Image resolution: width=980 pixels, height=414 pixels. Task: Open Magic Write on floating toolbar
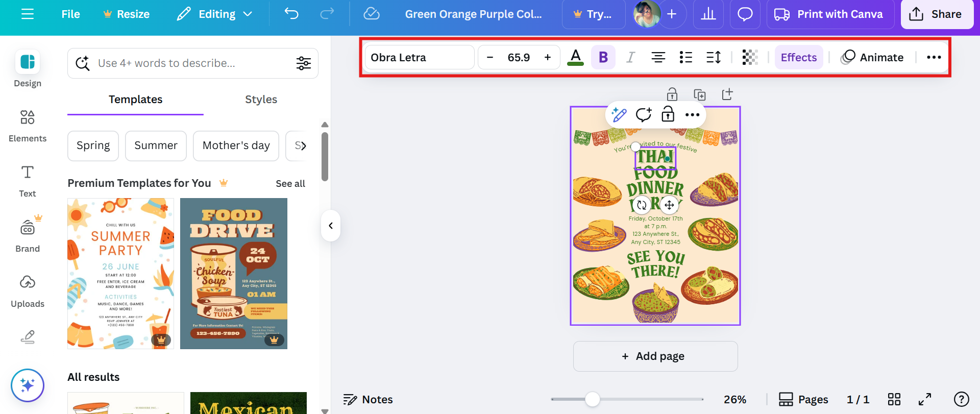(x=619, y=115)
